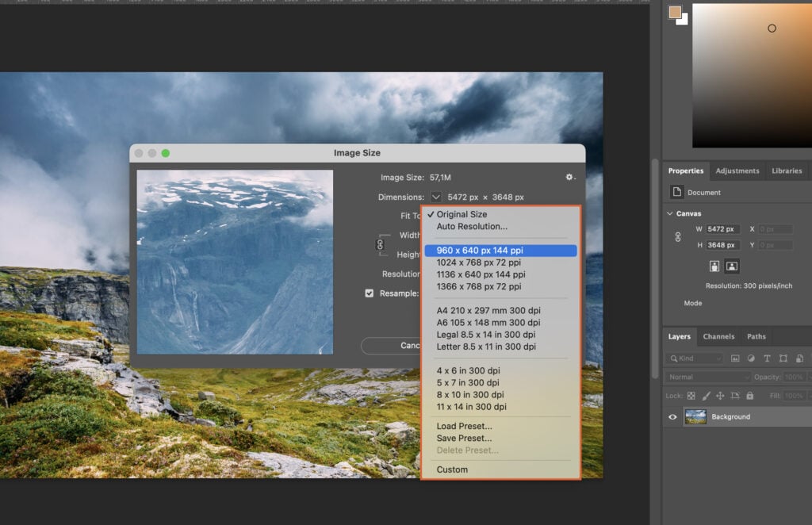Viewport: 812px width, 525px height.
Task: Open the Normal blend mode dropdown
Action: pos(708,377)
